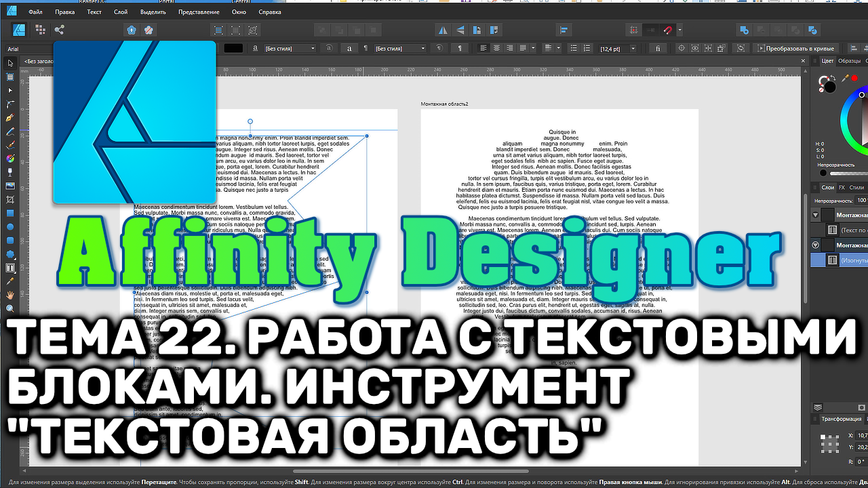Select the Transparency tool

10,172
